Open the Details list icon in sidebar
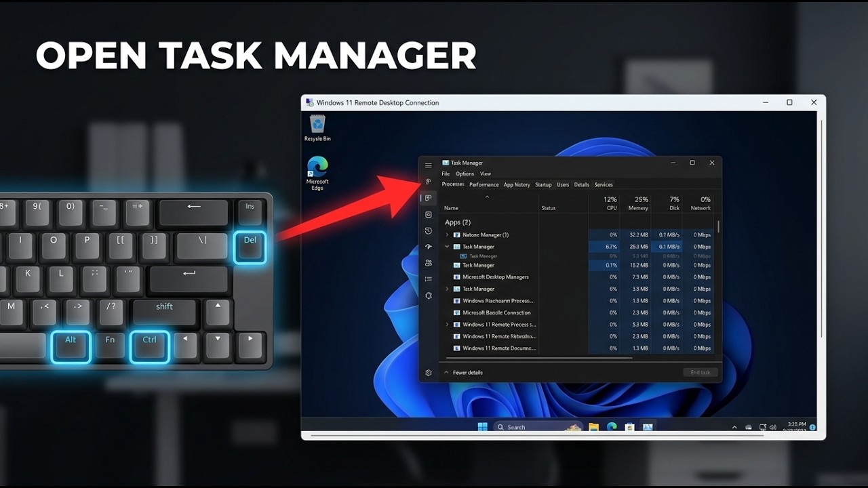 pos(428,279)
